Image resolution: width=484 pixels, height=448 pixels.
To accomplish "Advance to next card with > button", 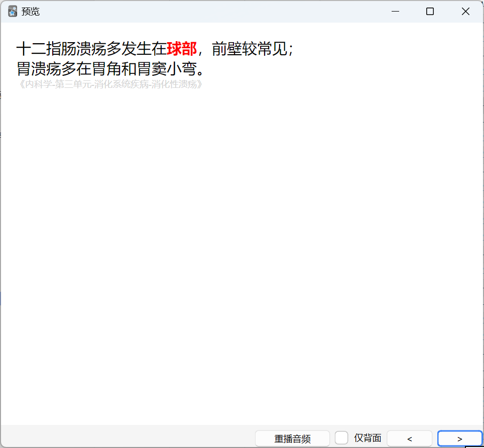I will pos(459,438).
